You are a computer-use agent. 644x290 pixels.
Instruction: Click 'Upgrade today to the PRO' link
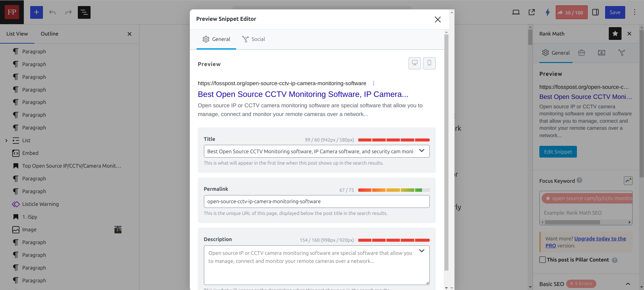coord(600,239)
